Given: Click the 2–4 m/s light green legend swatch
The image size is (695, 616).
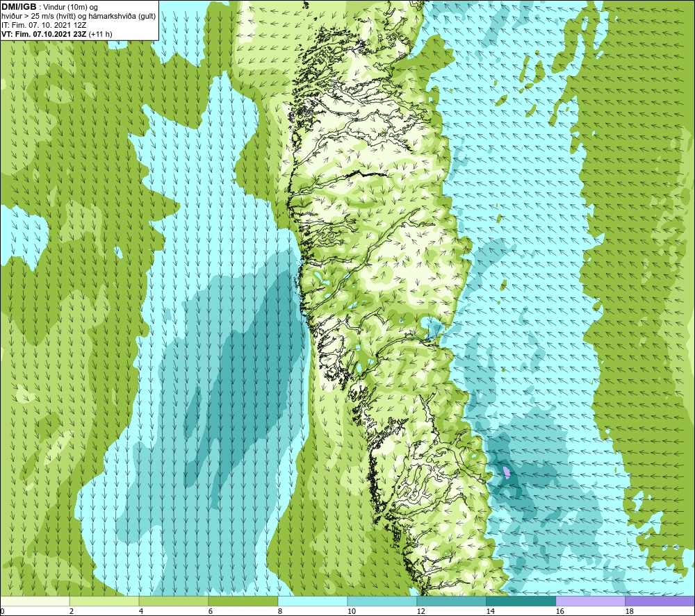Looking at the screenshot, I should pyautogui.click(x=104, y=601).
